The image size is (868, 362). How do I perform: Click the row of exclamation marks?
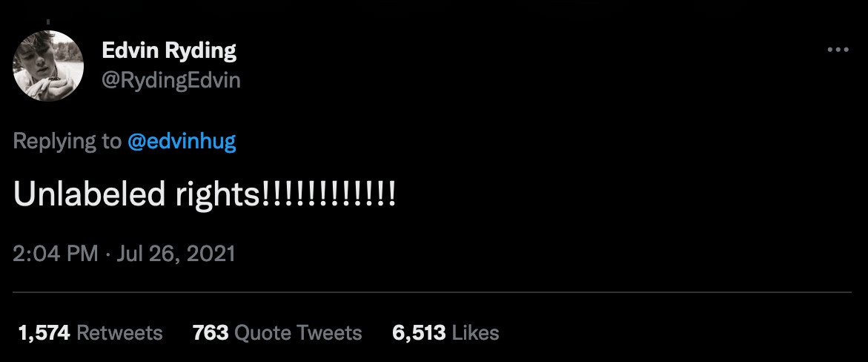click(329, 194)
